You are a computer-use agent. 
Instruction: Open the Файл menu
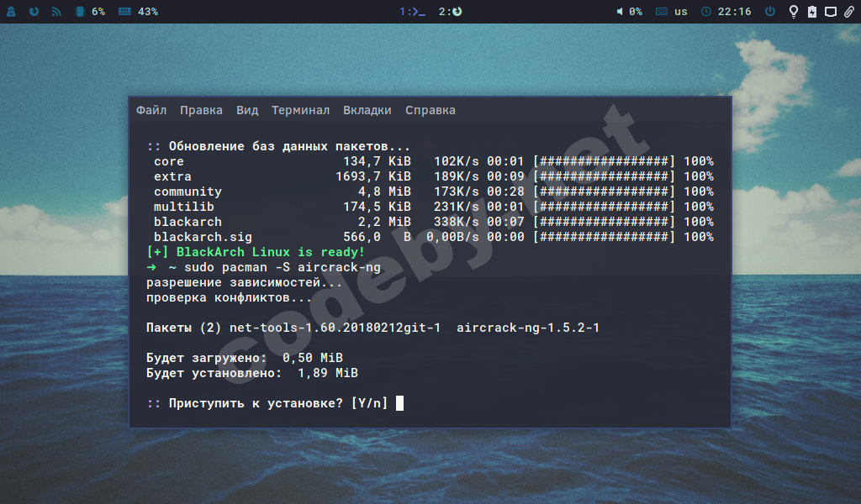[151, 110]
